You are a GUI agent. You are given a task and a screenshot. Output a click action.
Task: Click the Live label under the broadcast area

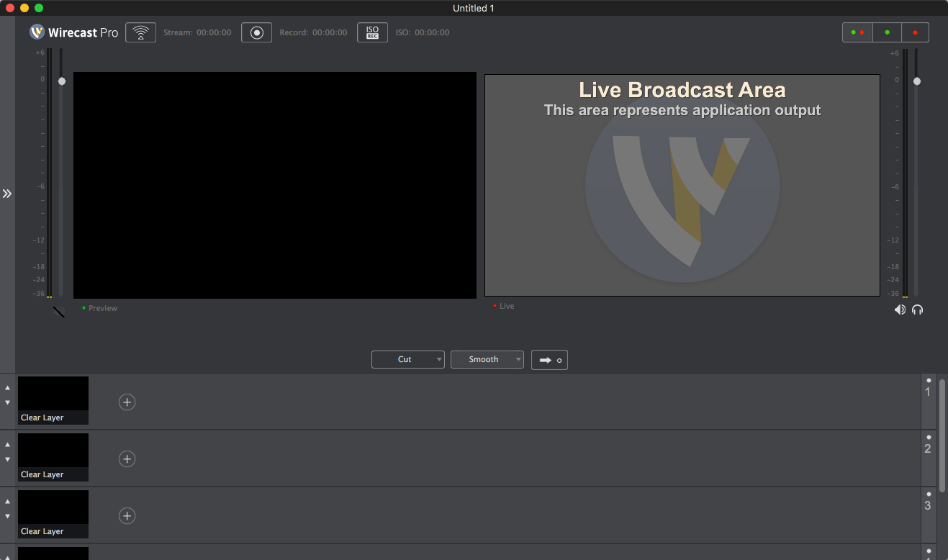coord(507,306)
